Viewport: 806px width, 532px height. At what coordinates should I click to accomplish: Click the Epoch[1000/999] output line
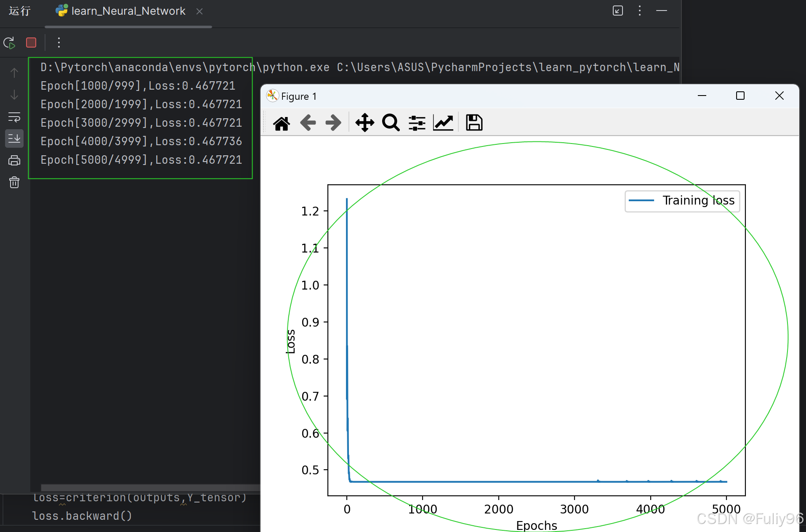138,86
